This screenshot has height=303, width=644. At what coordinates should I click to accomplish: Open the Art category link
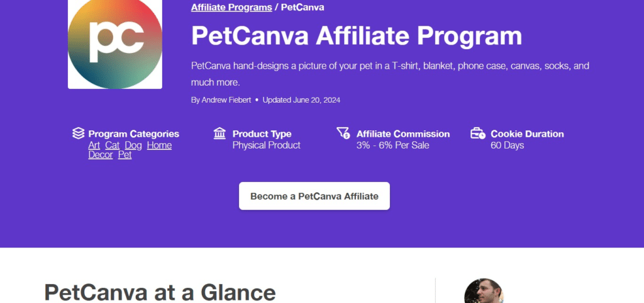point(94,146)
